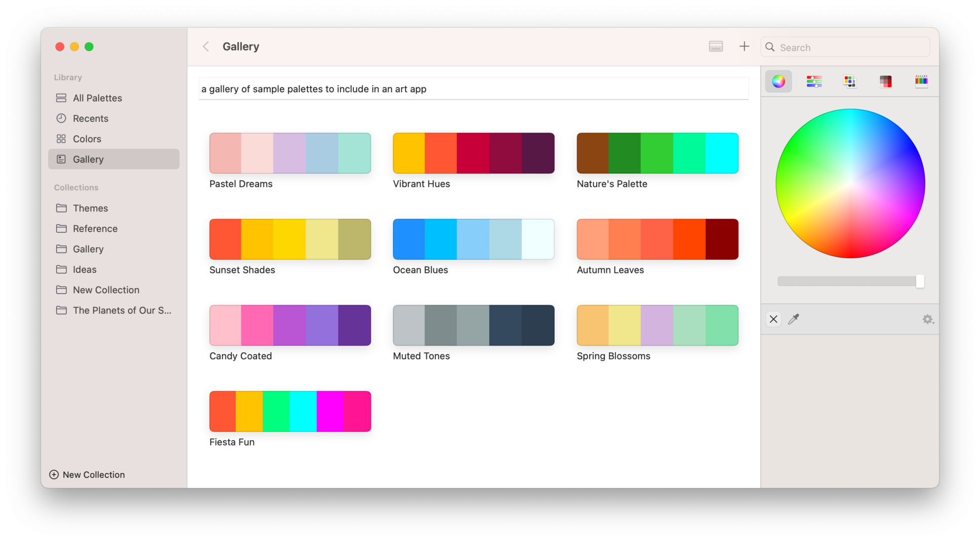
Task: Edit the gallery description text field
Action: point(474,89)
